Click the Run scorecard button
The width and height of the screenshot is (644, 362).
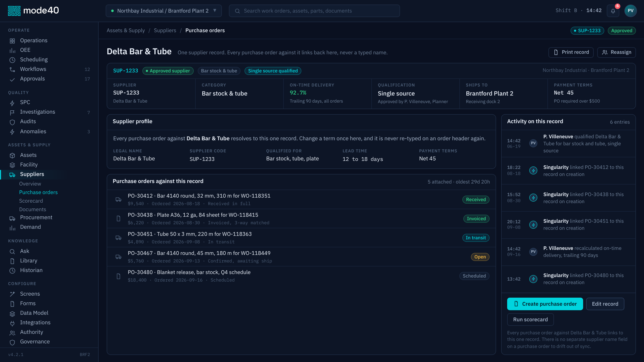pos(531,320)
